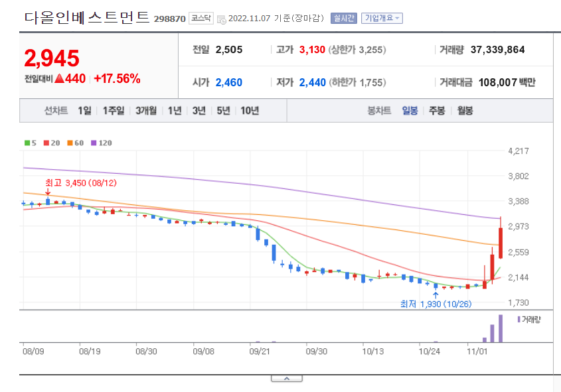Click the change rate +17.56%
Screen dimensions: 561x392
(117, 79)
